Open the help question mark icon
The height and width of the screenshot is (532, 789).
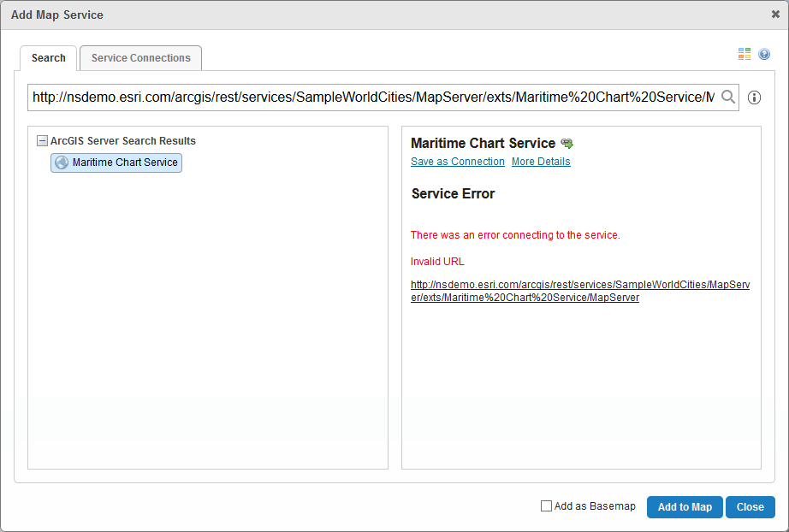coord(764,54)
